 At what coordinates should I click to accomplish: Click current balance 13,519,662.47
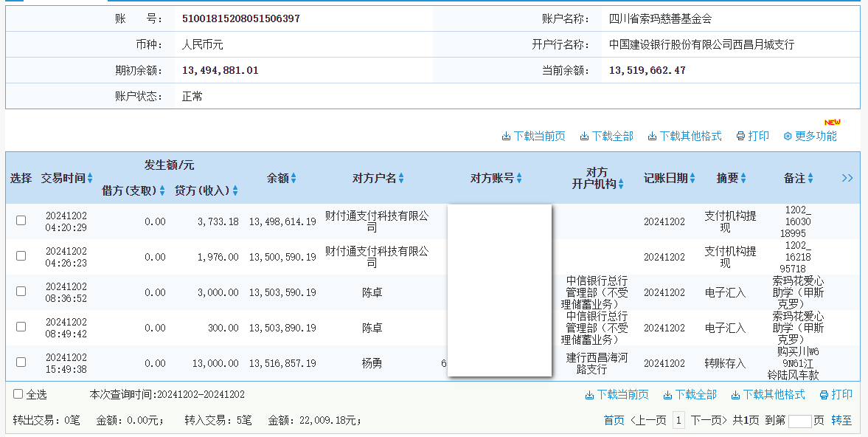pos(647,70)
